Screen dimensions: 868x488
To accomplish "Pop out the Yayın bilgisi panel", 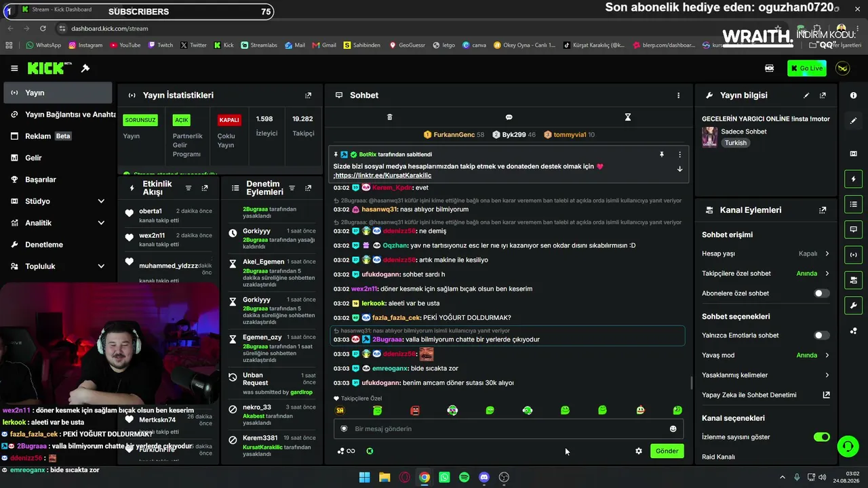I will [x=823, y=96].
